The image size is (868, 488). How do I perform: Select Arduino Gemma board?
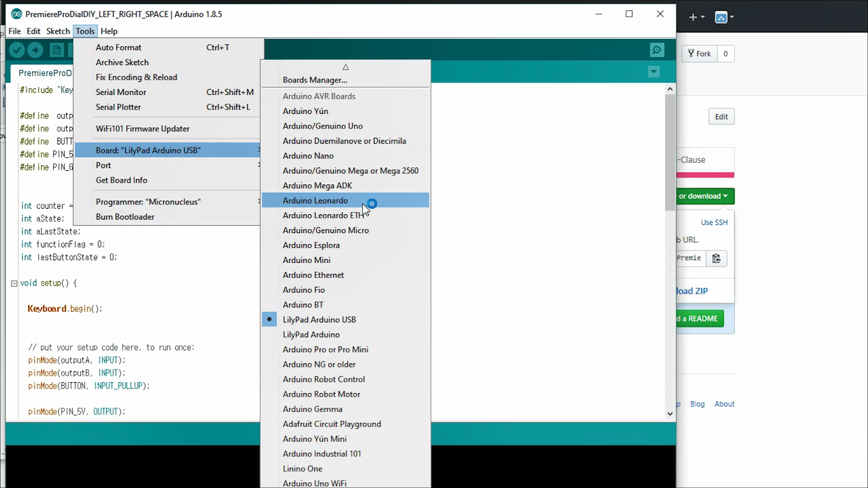[x=346, y=409]
